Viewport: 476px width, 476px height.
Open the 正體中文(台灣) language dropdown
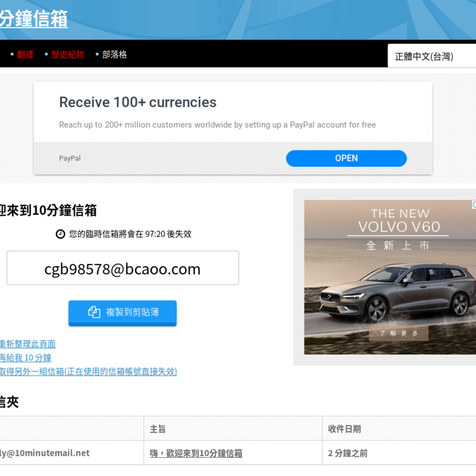pos(431,55)
